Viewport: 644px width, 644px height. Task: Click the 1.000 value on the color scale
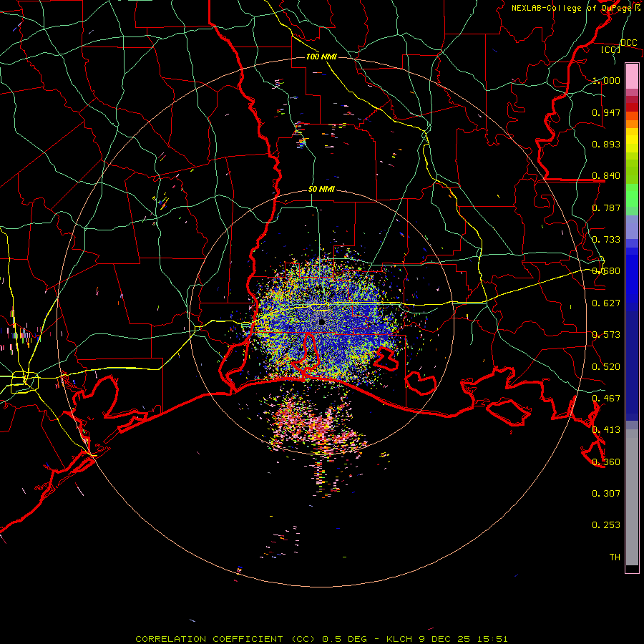pyautogui.click(x=606, y=80)
